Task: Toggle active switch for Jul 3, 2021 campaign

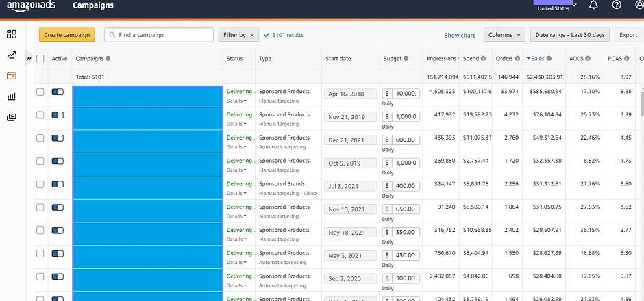Action: 58,184
